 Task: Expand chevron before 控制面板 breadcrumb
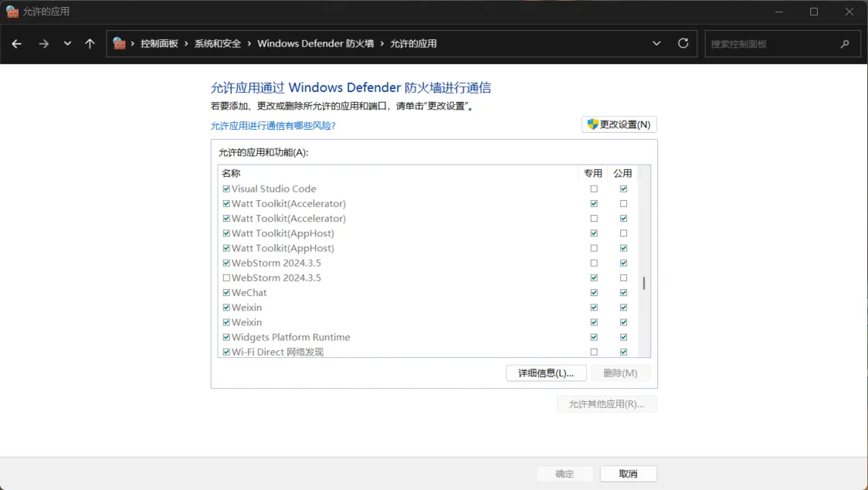133,44
